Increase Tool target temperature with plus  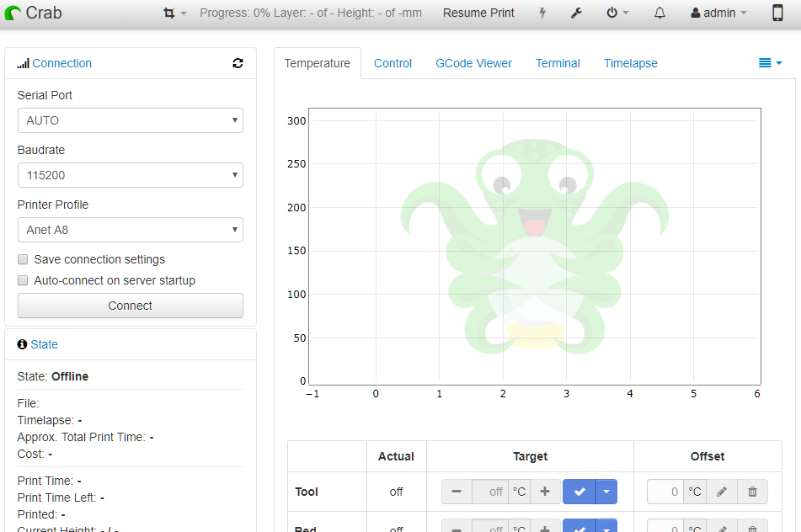[x=545, y=492]
